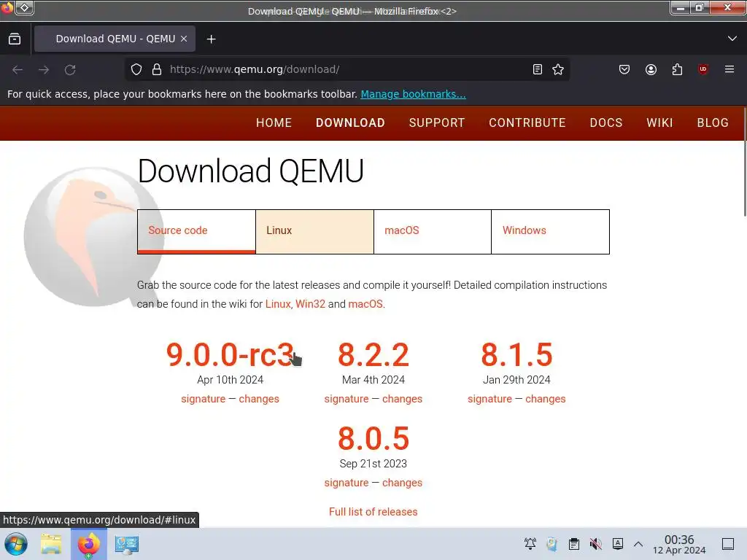Open changes link for 8.1.5
The width and height of the screenshot is (747, 560).
(x=546, y=399)
